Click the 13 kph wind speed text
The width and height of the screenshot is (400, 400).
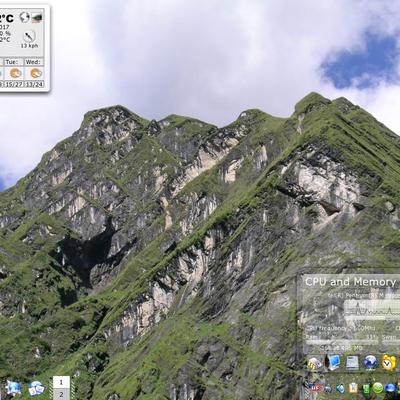(x=29, y=46)
